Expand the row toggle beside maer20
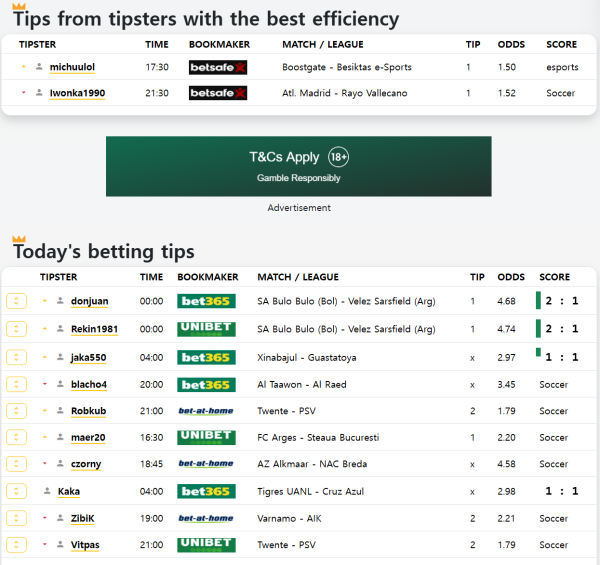 click(x=16, y=437)
